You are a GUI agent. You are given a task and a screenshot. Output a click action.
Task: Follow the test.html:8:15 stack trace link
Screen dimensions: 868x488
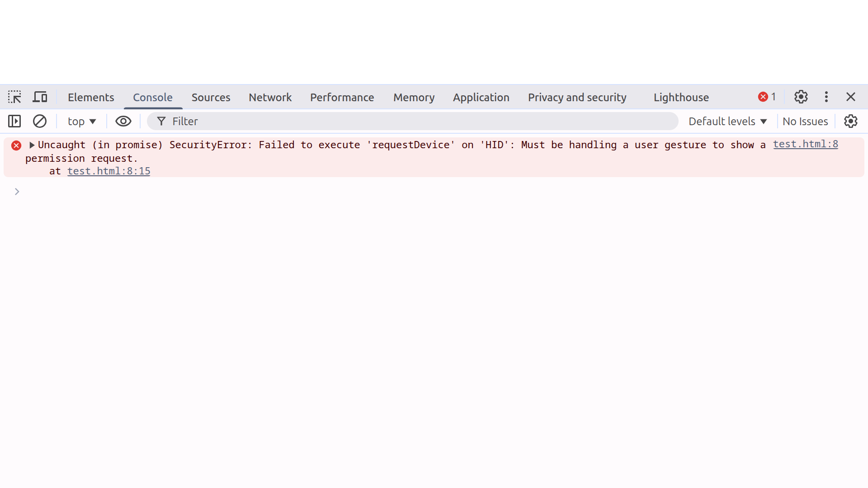[108, 171]
